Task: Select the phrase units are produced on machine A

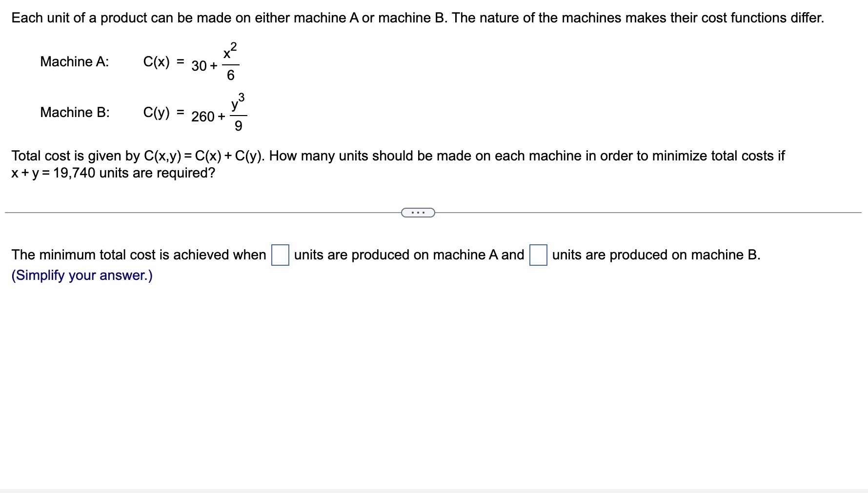Action: tap(408, 254)
